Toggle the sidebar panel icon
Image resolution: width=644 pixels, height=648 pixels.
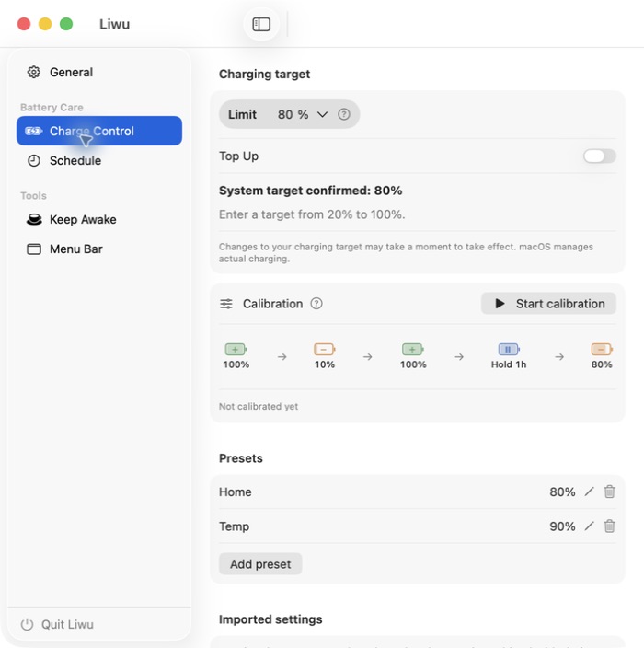(x=261, y=24)
